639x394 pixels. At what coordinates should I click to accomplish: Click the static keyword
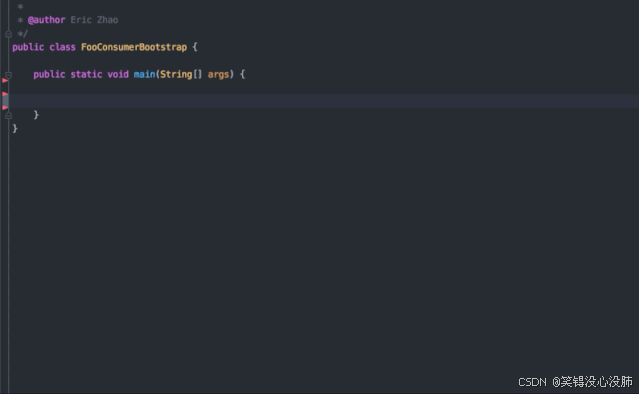[x=86, y=75]
